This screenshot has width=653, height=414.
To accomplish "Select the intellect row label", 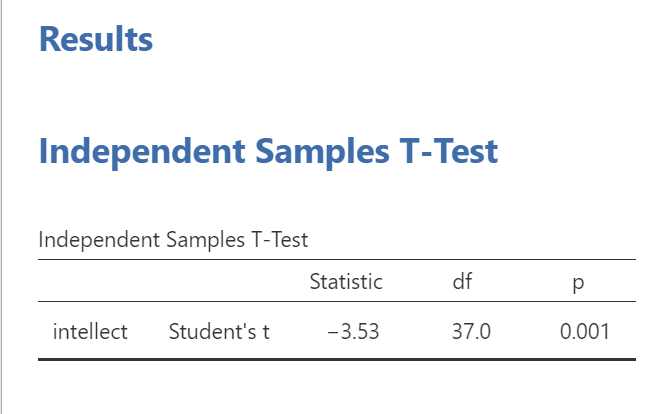I will coord(90,331).
